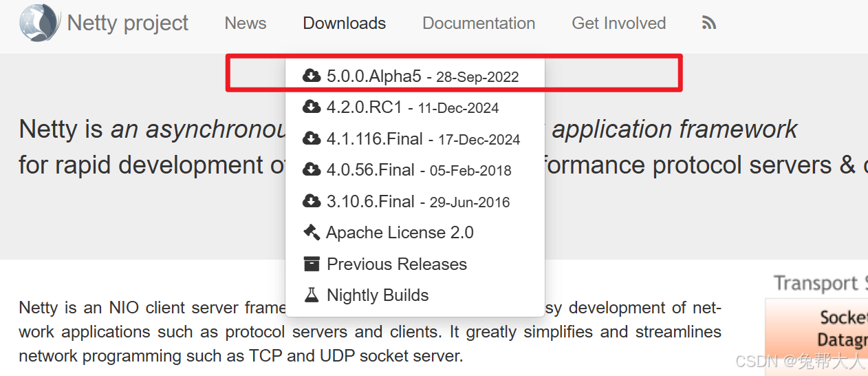Image resolution: width=868 pixels, height=376 pixels.
Task: Click the archive box icon for Previous Releases
Action: pos(312,264)
